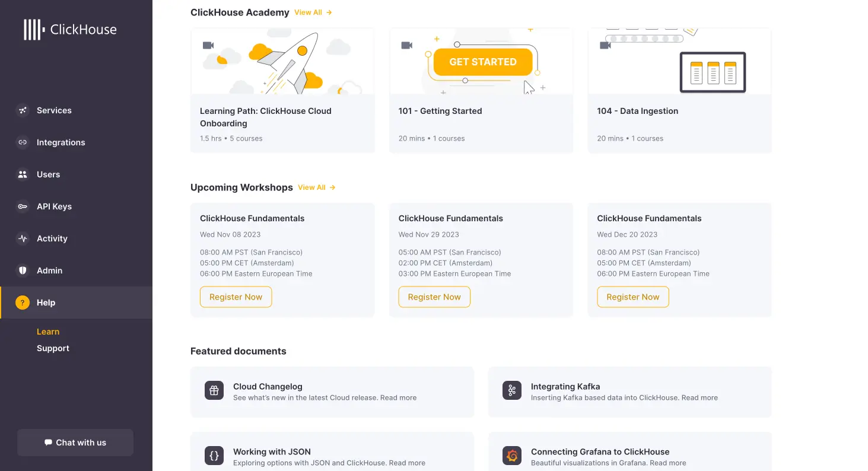Click the Cloud Changelog gift icon

(x=214, y=390)
